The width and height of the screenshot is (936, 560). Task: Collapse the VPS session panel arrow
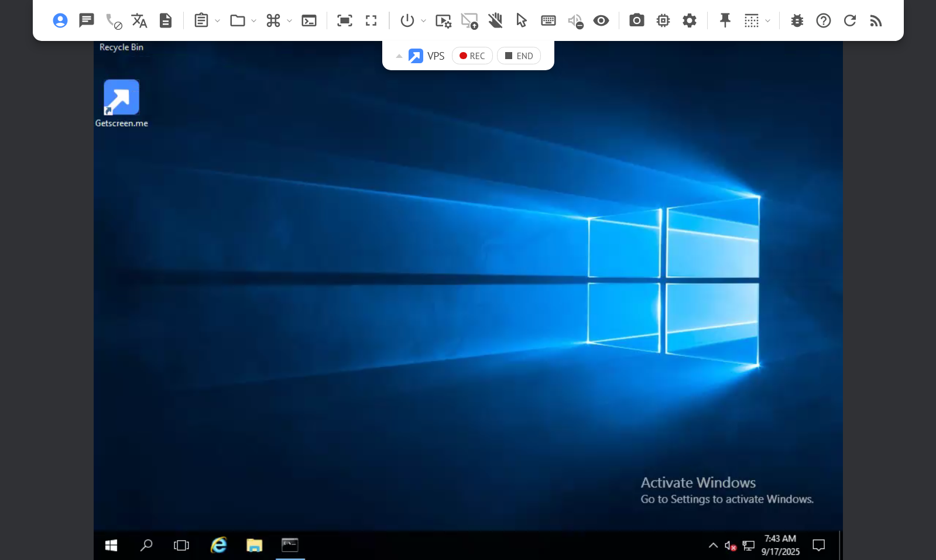click(399, 56)
